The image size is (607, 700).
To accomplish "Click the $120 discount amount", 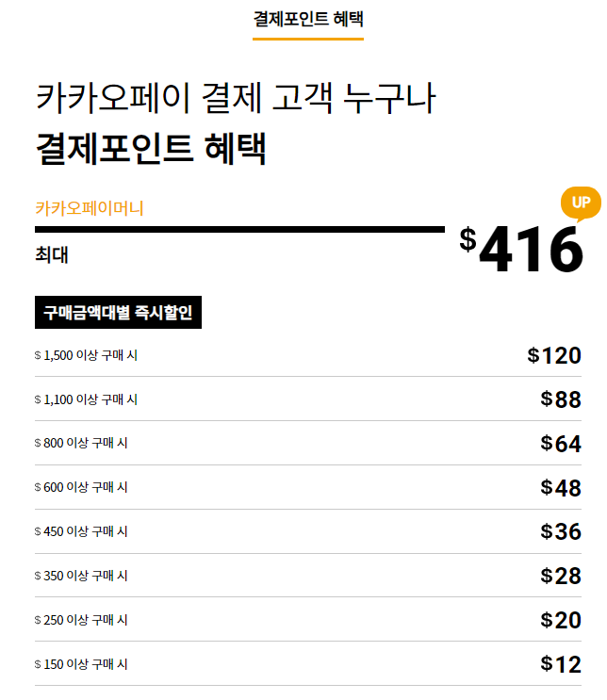I will point(554,355).
